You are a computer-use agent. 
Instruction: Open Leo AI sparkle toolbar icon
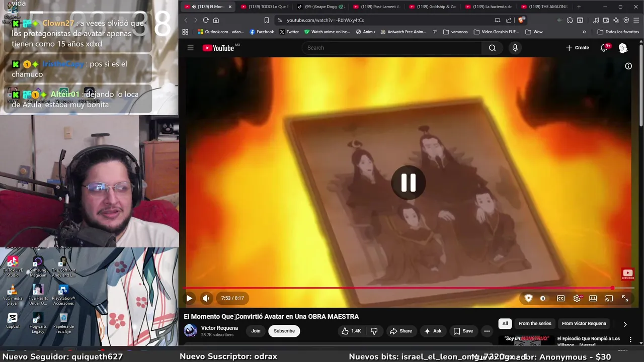click(x=616, y=20)
